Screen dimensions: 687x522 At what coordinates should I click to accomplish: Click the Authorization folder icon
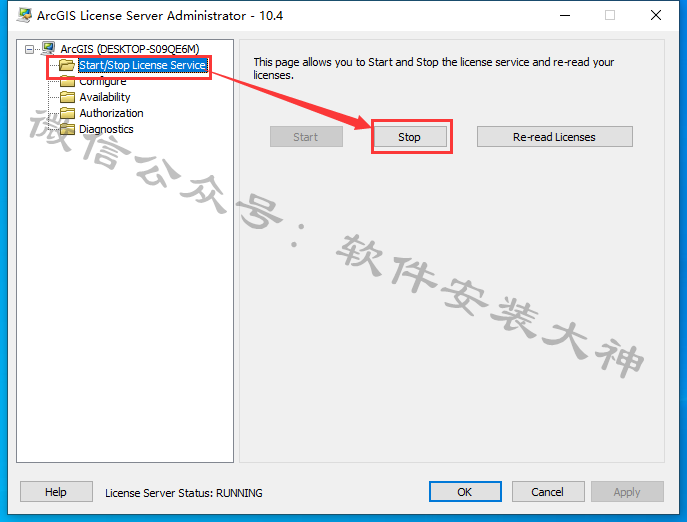click(x=67, y=113)
